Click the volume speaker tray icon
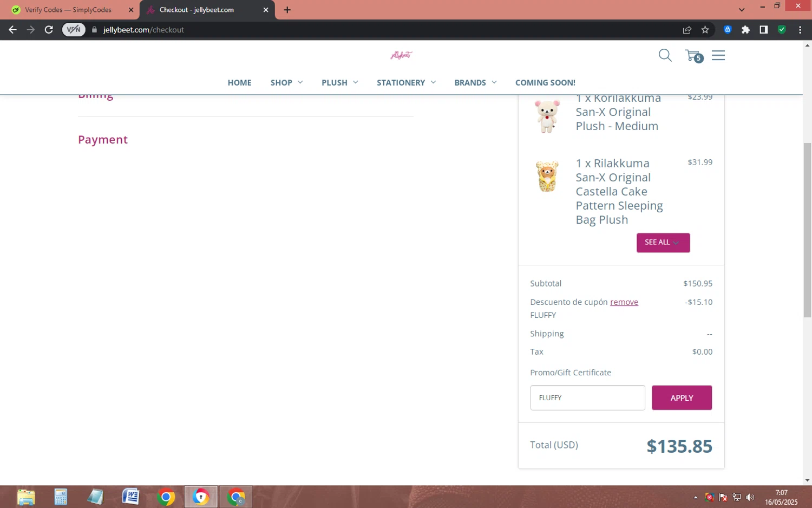 click(750, 497)
